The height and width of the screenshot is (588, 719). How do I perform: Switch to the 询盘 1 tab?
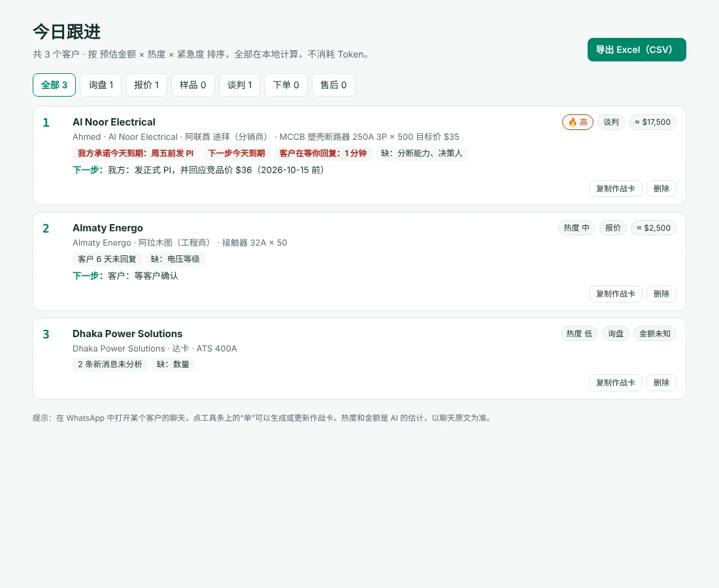point(101,85)
